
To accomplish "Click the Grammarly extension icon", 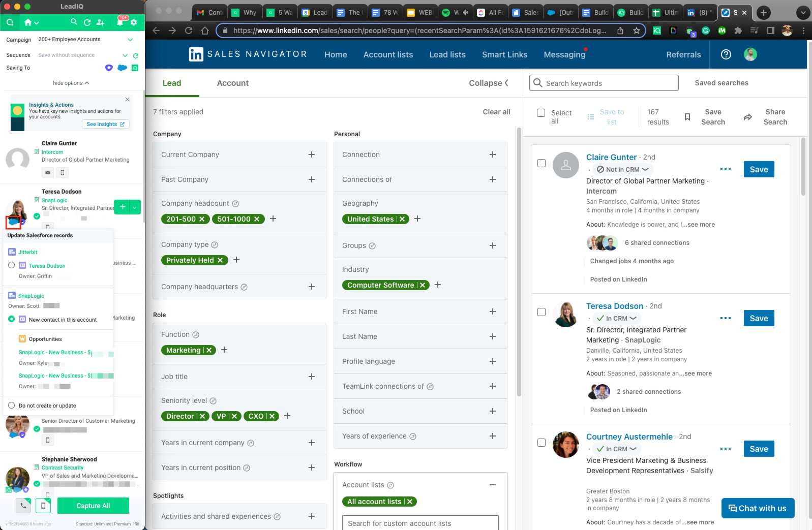I will [x=706, y=30].
